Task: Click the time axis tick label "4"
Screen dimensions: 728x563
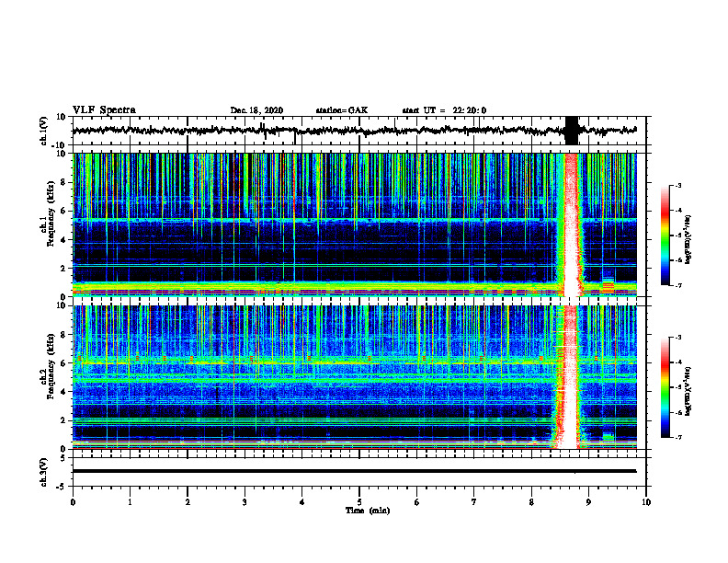Action: pos(302,502)
